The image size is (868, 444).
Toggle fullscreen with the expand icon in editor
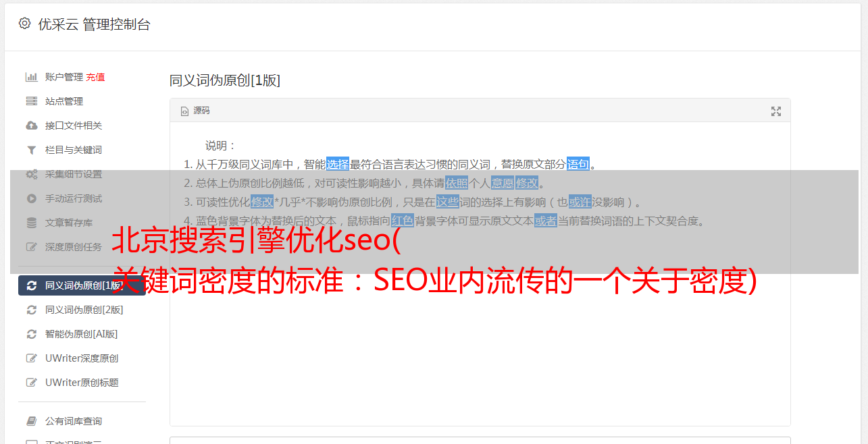pos(776,111)
